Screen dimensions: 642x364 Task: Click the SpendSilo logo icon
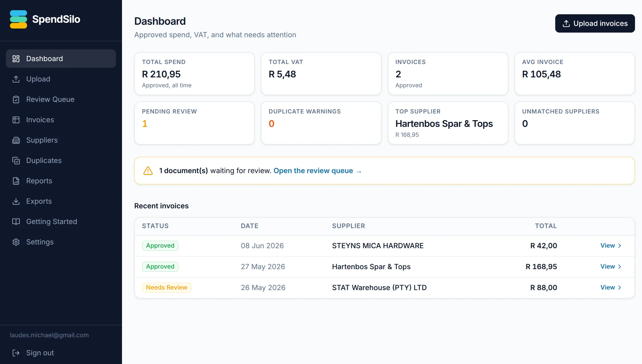(18, 19)
